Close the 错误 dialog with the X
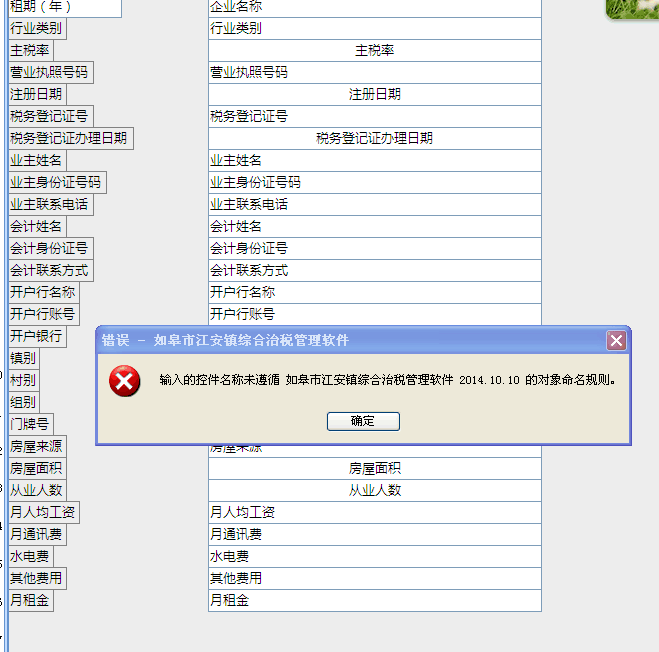659x652 pixels. click(x=616, y=340)
